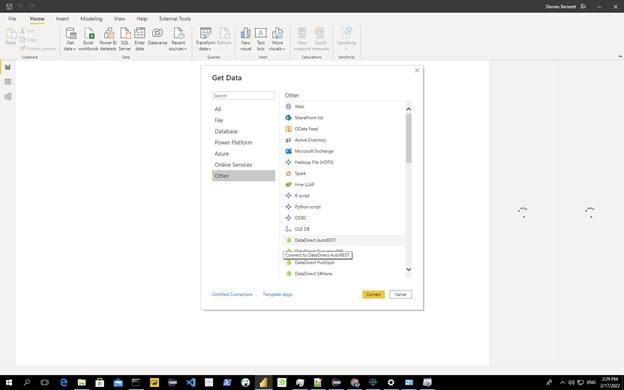Open the File menu
624x390 pixels.
click(12, 19)
